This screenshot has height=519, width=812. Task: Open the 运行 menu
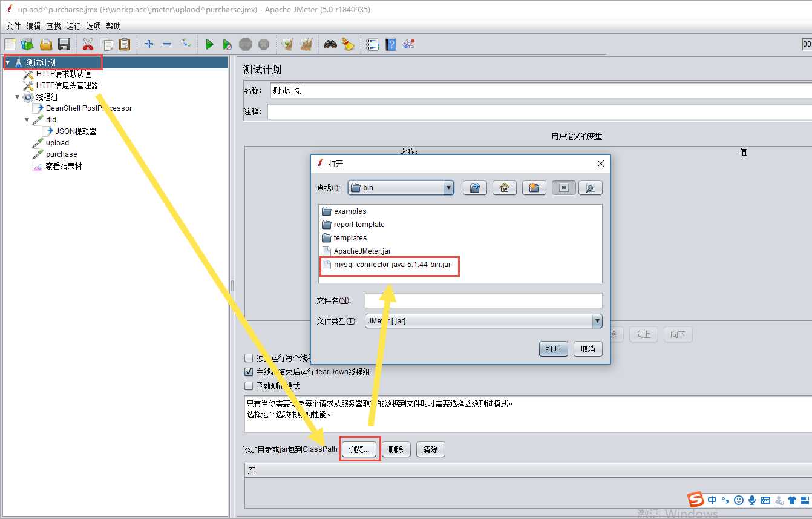(73, 26)
